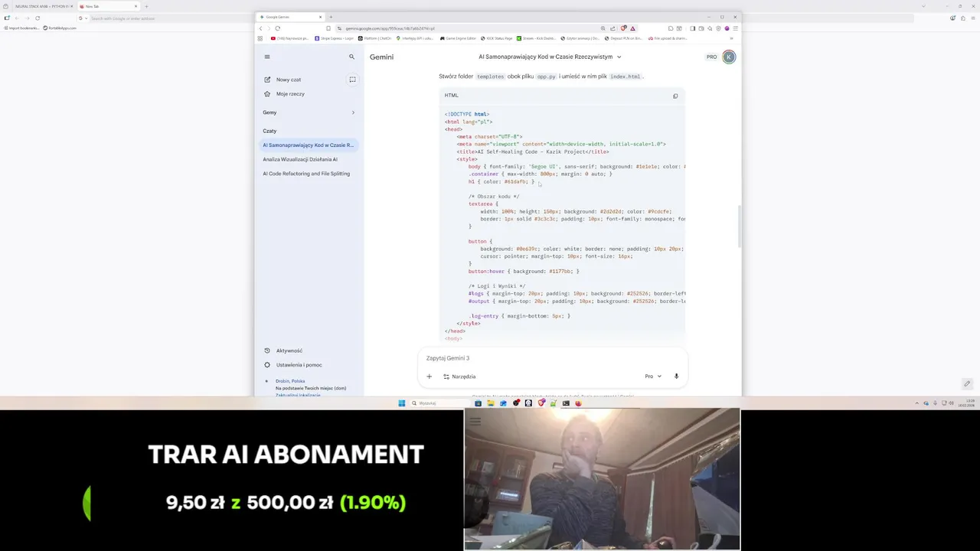Click the search chats magnifier icon
This screenshot has width=980, height=551.
point(352,57)
